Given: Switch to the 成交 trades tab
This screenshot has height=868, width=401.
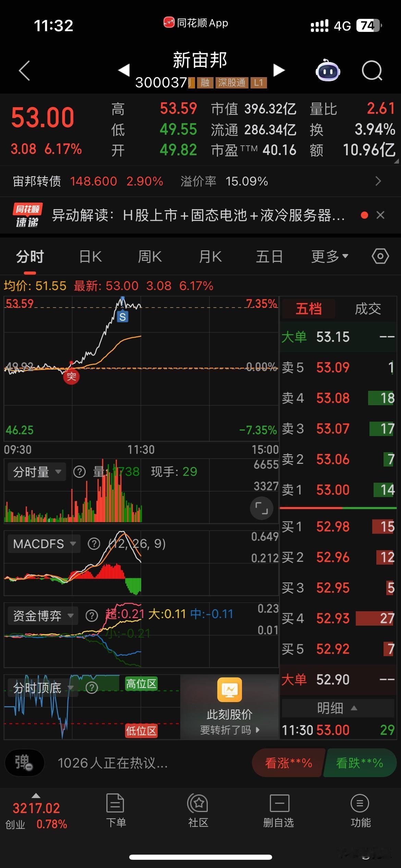Looking at the screenshot, I should click(x=368, y=309).
